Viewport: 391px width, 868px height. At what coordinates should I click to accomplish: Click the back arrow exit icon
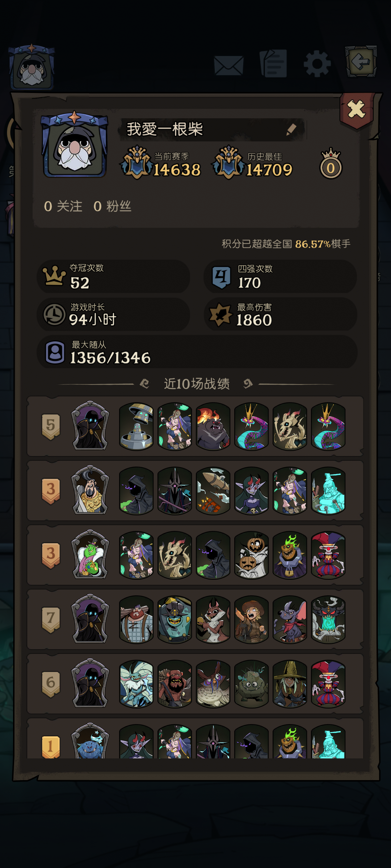(x=361, y=61)
